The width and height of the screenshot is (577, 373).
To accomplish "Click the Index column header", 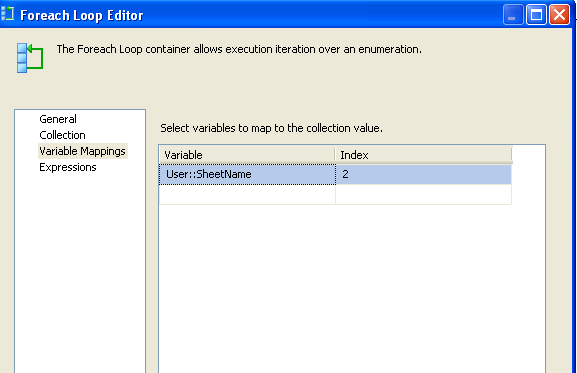I will pos(423,155).
